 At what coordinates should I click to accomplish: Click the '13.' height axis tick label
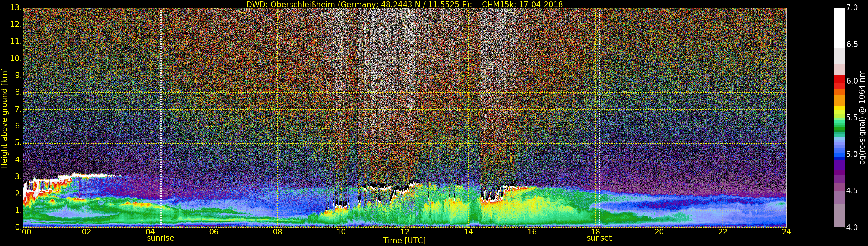click(x=16, y=8)
